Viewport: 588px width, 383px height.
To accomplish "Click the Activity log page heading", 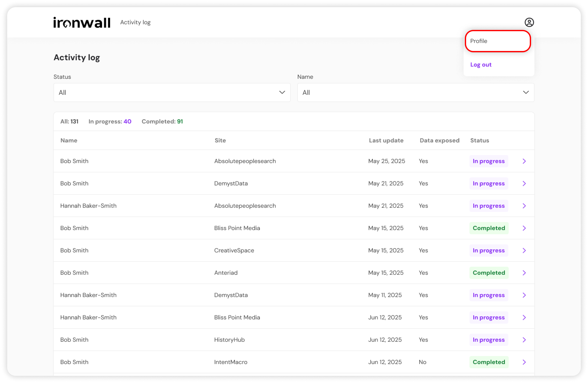I will (x=77, y=58).
